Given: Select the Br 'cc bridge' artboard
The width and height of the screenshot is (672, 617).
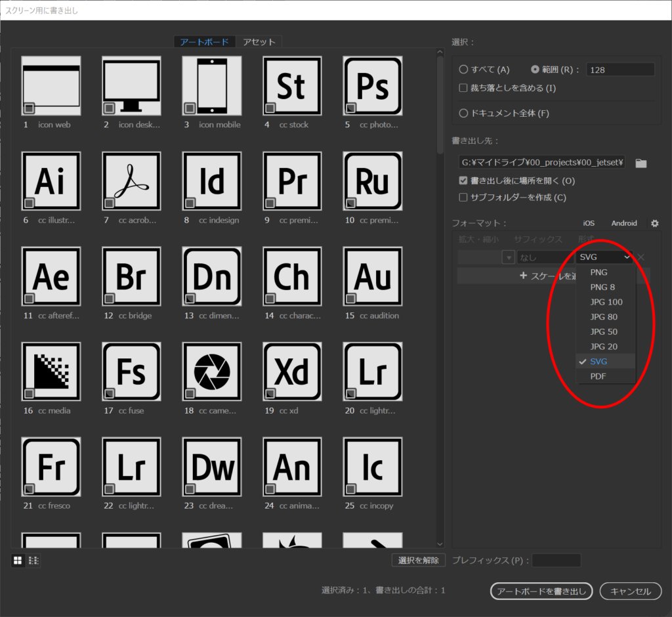Looking at the screenshot, I should pos(131,276).
